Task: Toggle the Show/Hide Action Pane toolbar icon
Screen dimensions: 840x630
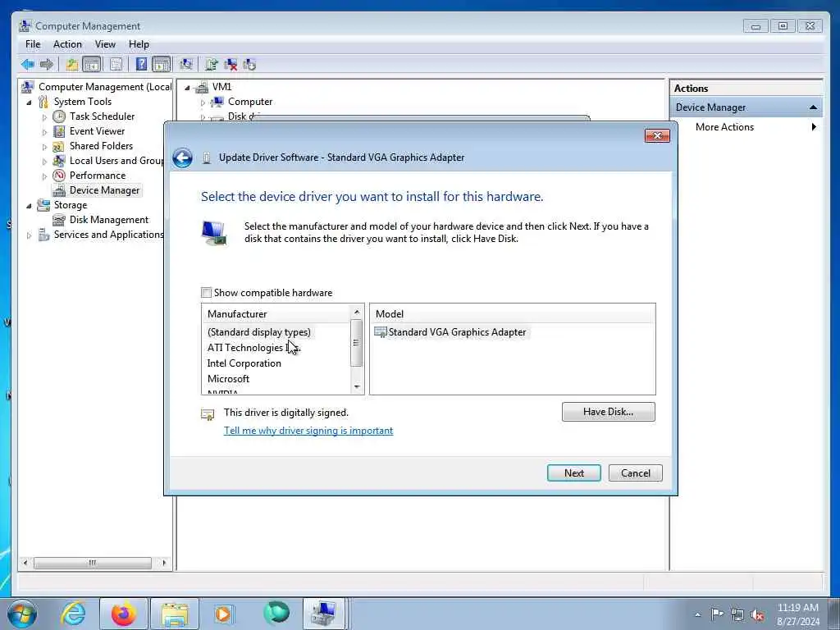Action: coord(161,65)
